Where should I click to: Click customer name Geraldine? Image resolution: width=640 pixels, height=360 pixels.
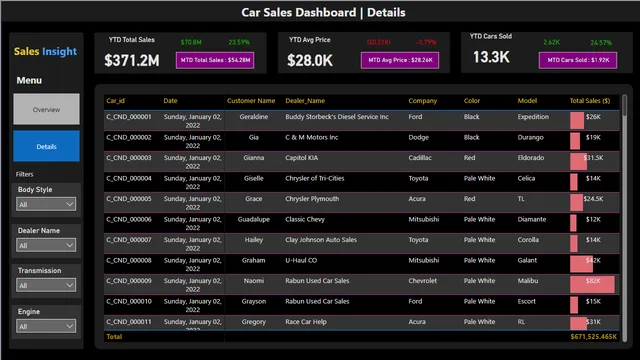pos(253,117)
